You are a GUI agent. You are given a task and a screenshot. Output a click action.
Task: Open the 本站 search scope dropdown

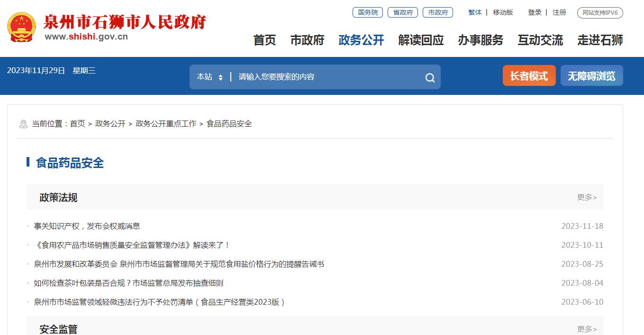pos(210,77)
